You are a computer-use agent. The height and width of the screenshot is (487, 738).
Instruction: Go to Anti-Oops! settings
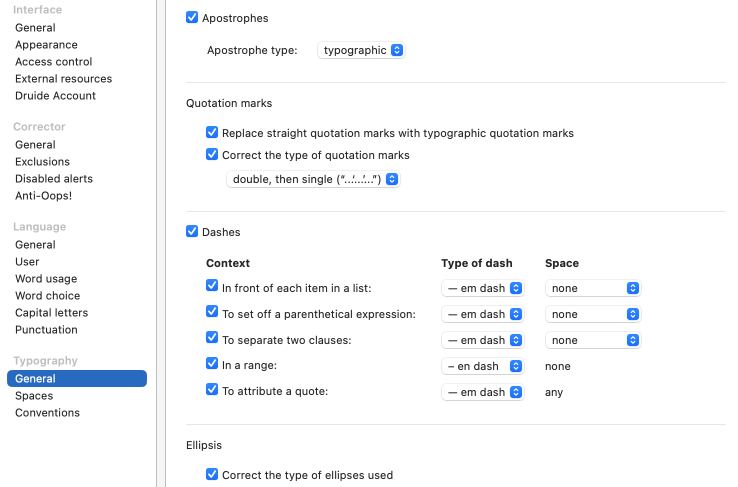click(x=43, y=196)
